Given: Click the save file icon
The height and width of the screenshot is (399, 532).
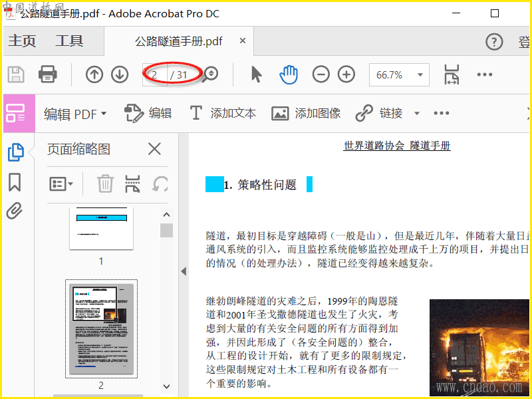Looking at the screenshot, I should coord(16,74).
